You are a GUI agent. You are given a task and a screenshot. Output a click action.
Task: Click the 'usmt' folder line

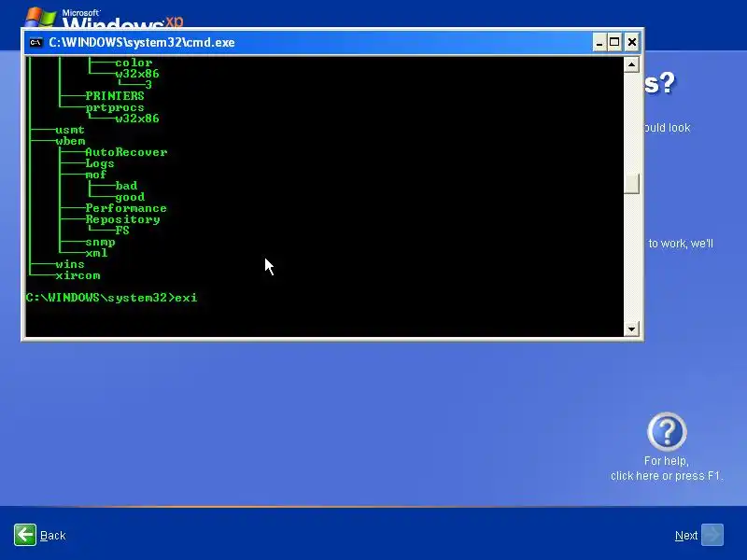click(x=70, y=130)
